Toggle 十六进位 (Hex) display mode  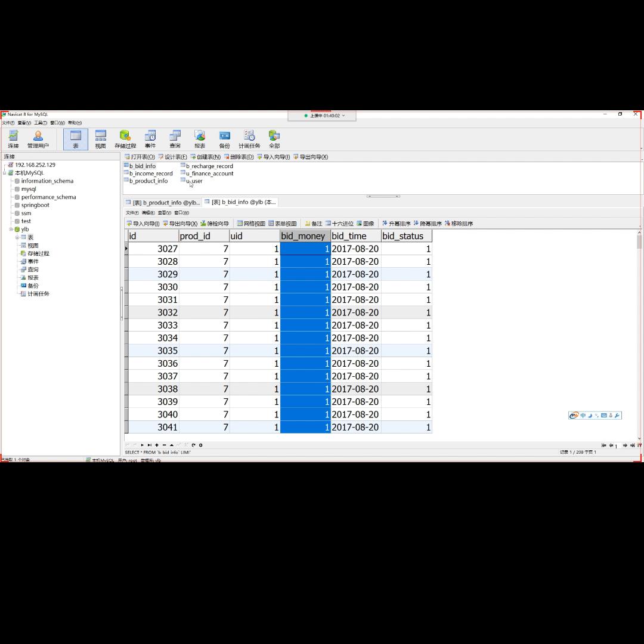339,224
